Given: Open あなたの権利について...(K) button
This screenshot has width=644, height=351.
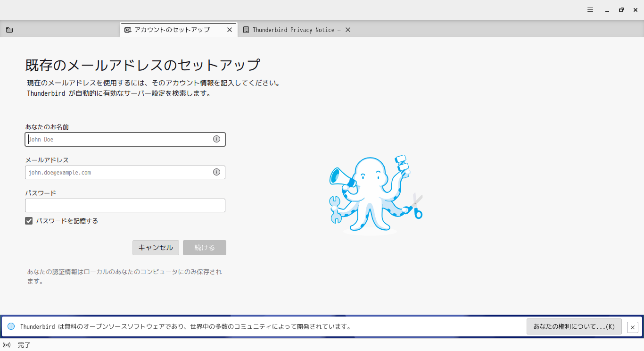Looking at the screenshot, I should [x=574, y=326].
